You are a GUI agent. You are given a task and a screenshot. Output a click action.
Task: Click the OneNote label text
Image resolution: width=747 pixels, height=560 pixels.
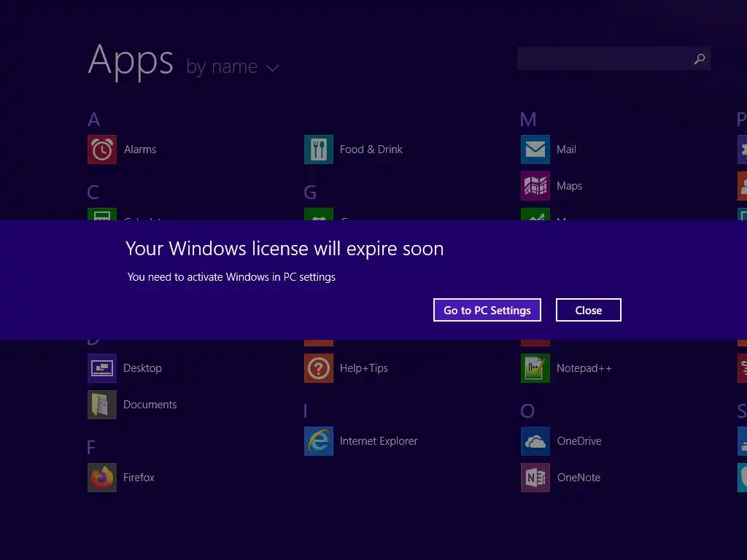pos(578,478)
